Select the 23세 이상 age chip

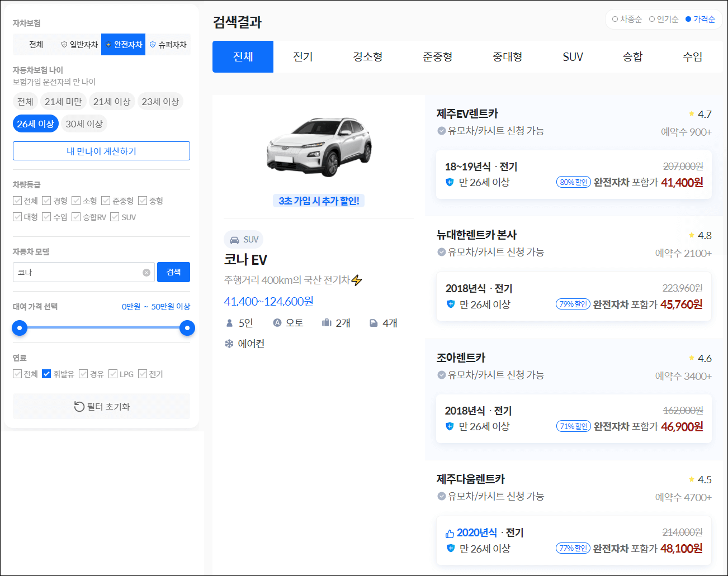point(160,102)
